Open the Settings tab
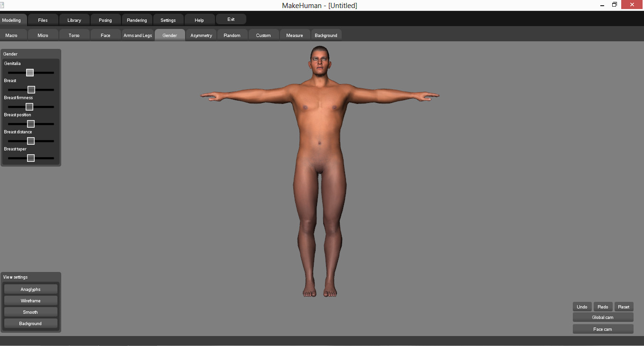 (x=168, y=20)
